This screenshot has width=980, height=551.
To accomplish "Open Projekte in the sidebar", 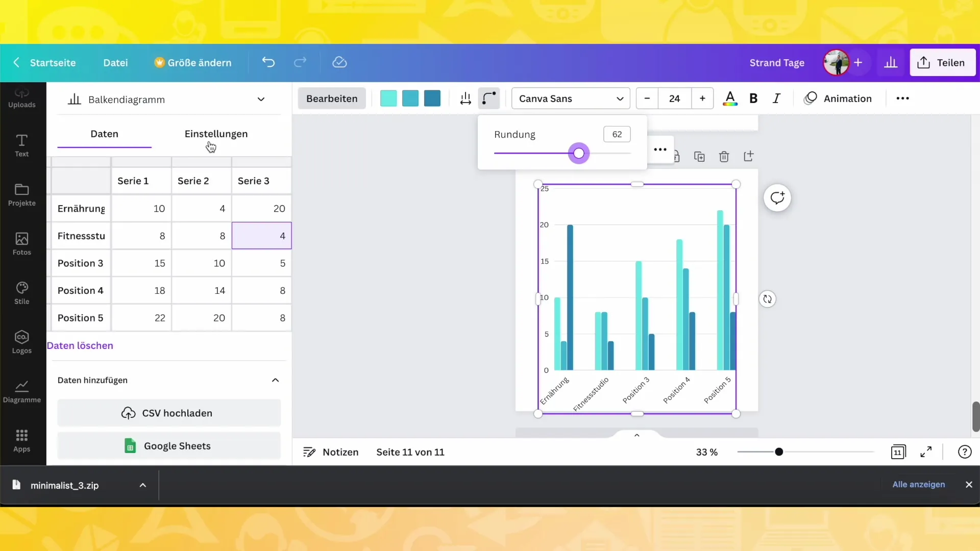I will pos(22,195).
